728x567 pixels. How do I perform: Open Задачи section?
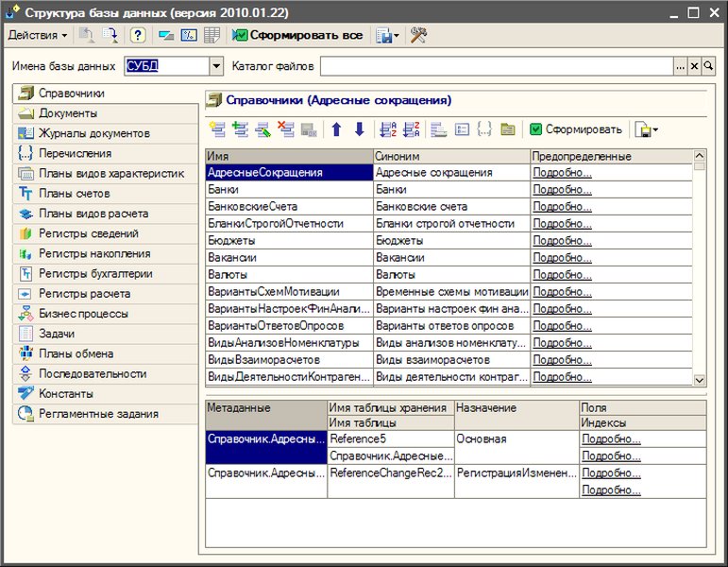106,334
